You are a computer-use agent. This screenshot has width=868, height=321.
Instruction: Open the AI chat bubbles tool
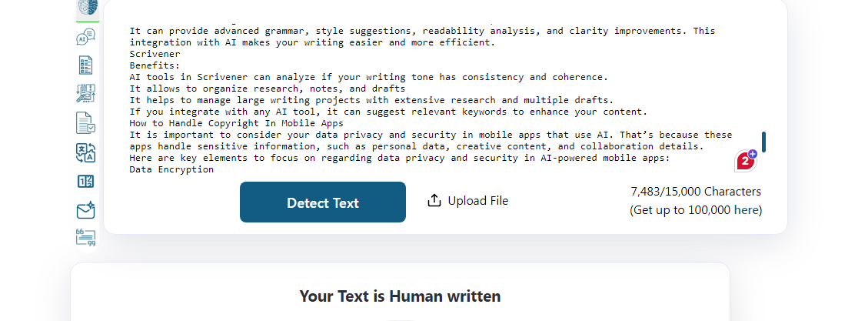coord(86,38)
